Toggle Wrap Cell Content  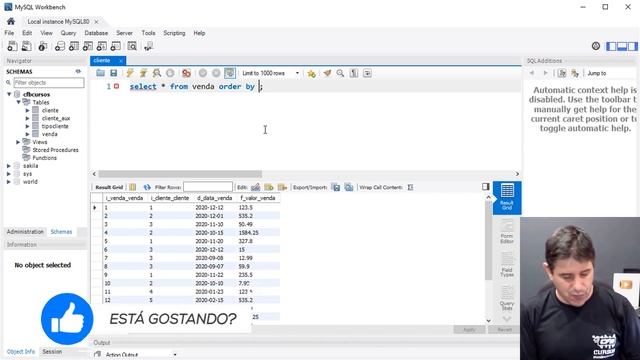(x=410, y=187)
